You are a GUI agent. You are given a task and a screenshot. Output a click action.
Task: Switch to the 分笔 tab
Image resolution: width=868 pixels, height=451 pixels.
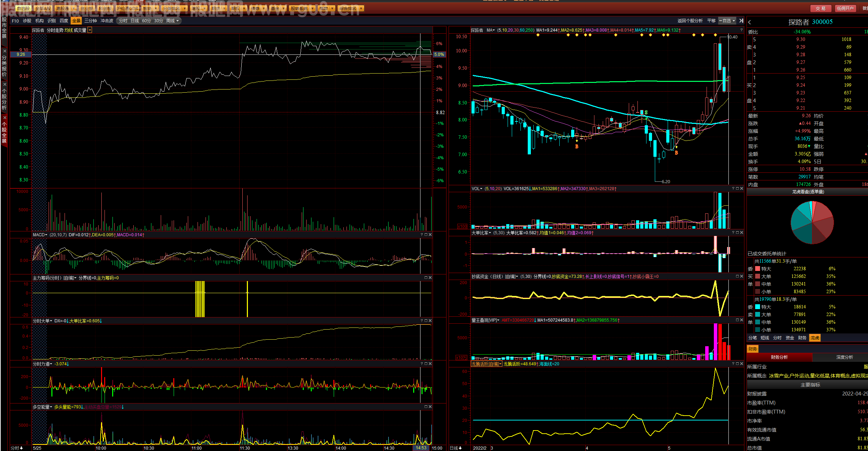tap(753, 338)
